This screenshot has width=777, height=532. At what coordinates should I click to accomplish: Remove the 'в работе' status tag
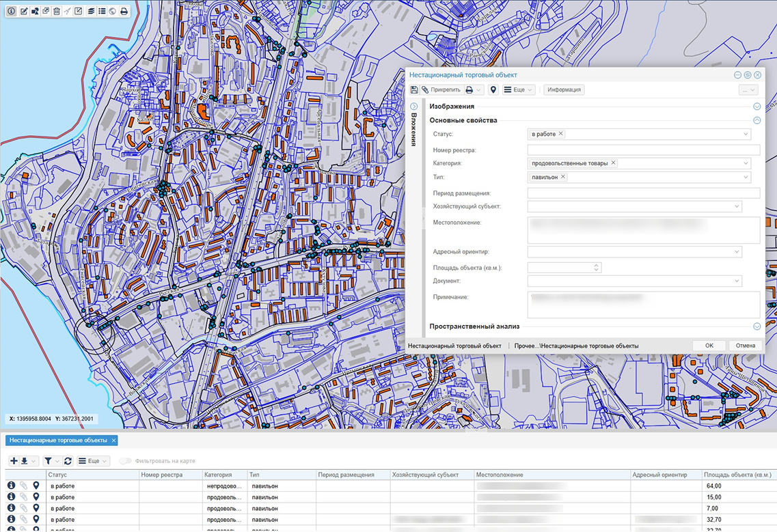[x=561, y=134]
